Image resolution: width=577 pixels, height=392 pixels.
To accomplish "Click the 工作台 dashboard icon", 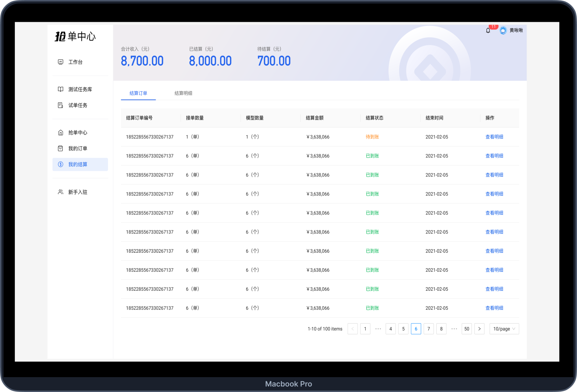I will [x=61, y=62].
